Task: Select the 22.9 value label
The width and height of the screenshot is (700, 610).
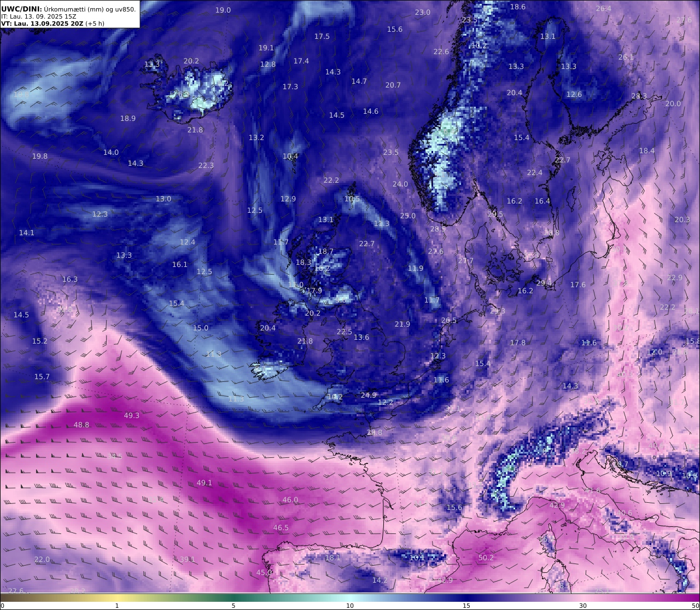Action: [x=674, y=278]
